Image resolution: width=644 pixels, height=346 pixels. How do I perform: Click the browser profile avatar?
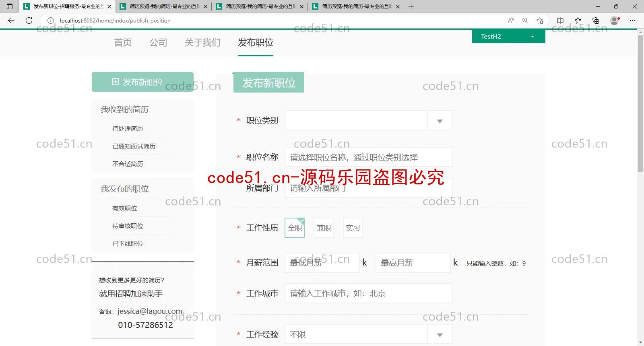click(614, 21)
